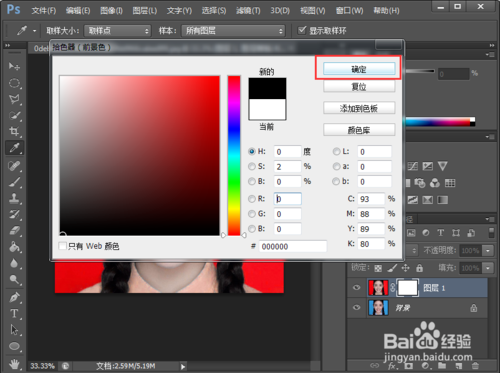The height and width of the screenshot is (373, 500).
Task: Open the 图层(L) menu
Action: click(x=145, y=11)
